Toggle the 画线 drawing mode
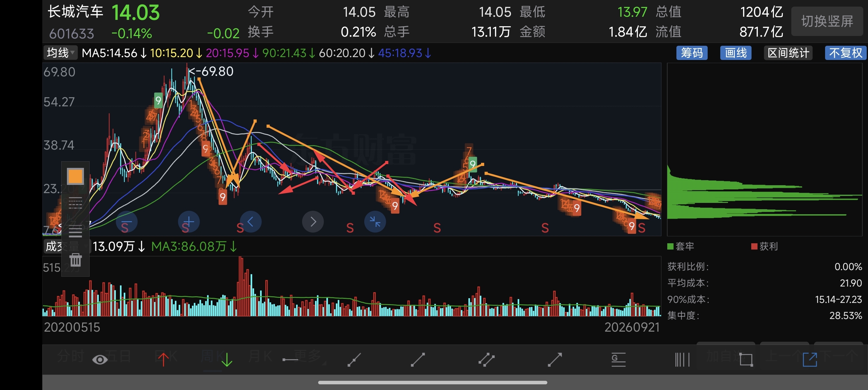The width and height of the screenshot is (868, 390). [x=735, y=53]
